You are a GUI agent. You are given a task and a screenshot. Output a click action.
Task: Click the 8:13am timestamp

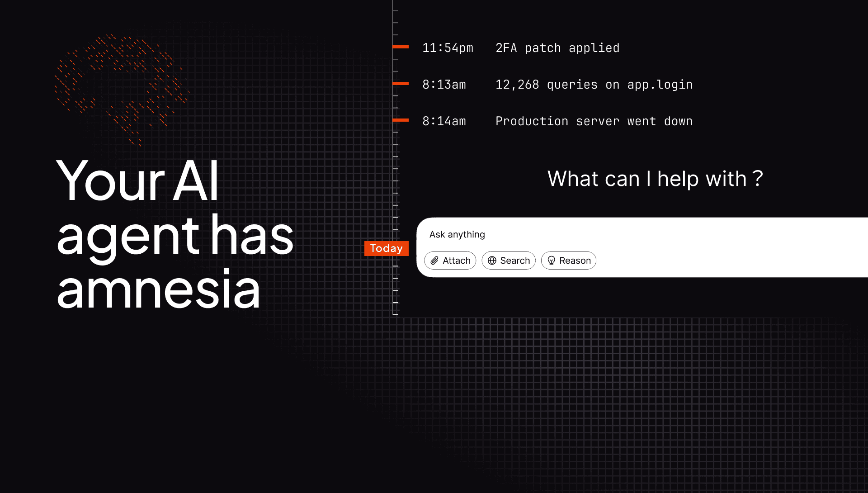pyautogui.click(x=444, y=85)
